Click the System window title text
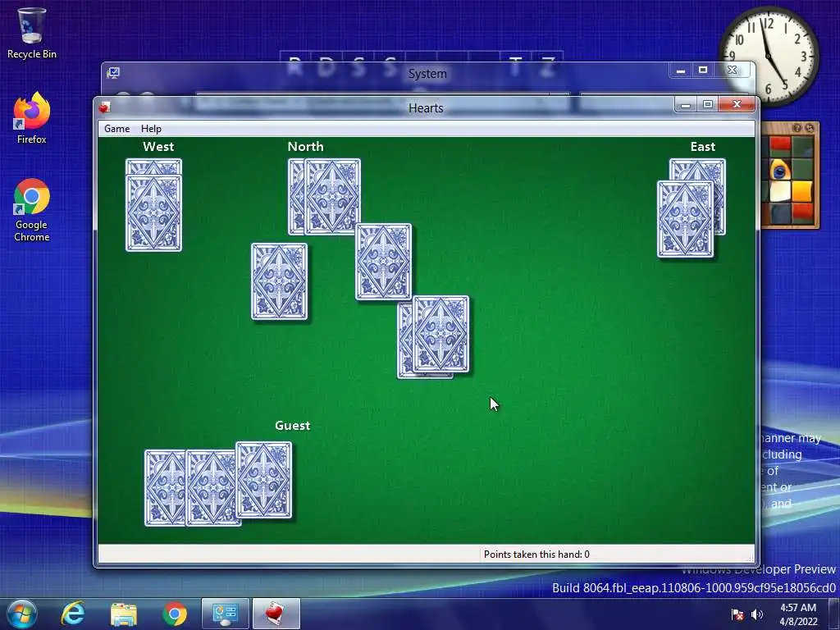Viewport: 840px width, 630px height. pyautogui.click(x=427, y=73)
